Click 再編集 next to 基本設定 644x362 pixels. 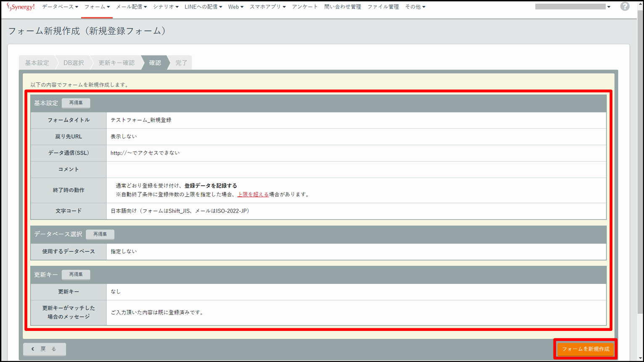click(x=76, y=103)
